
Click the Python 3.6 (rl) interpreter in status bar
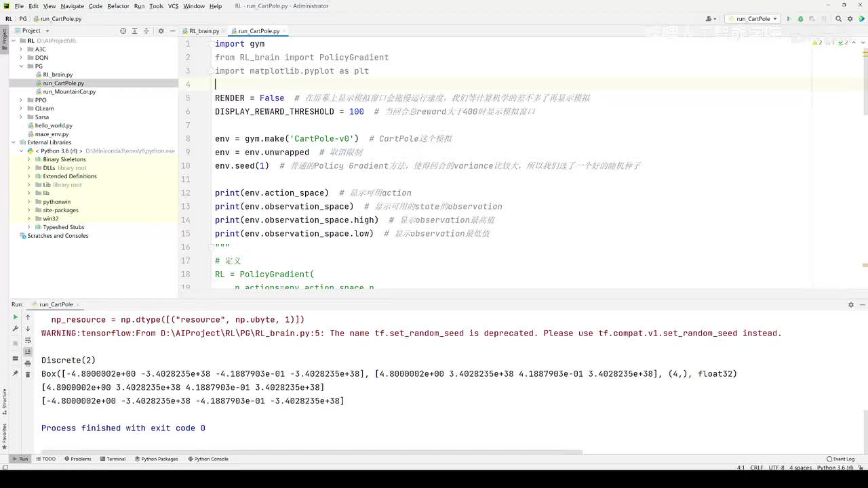coord(835,468)
